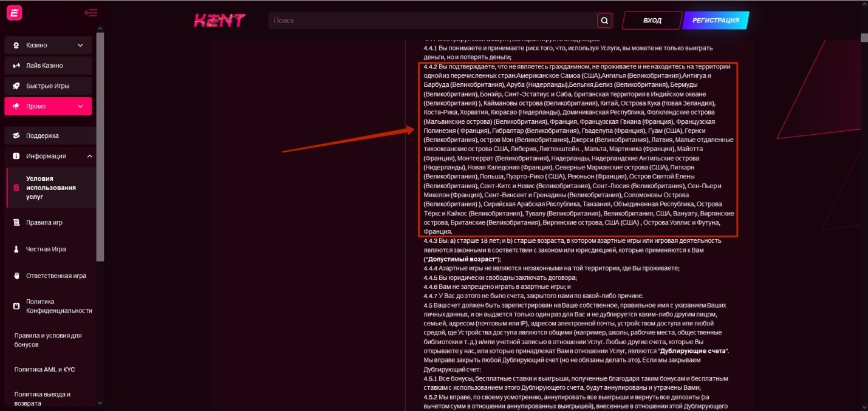Click the bold "Дублирующие счета" text
This screenshot has height=411, width=868.
(x=692, y=351)
